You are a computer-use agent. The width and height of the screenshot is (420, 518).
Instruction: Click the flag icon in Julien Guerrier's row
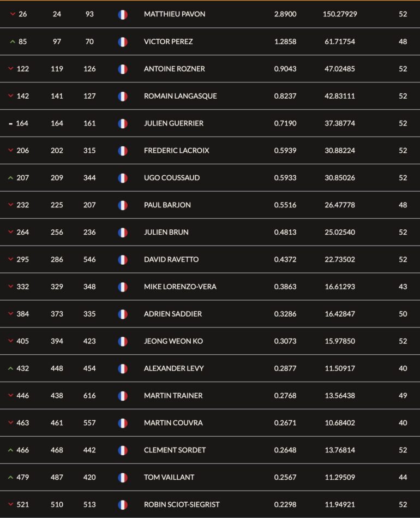(123, 123)
